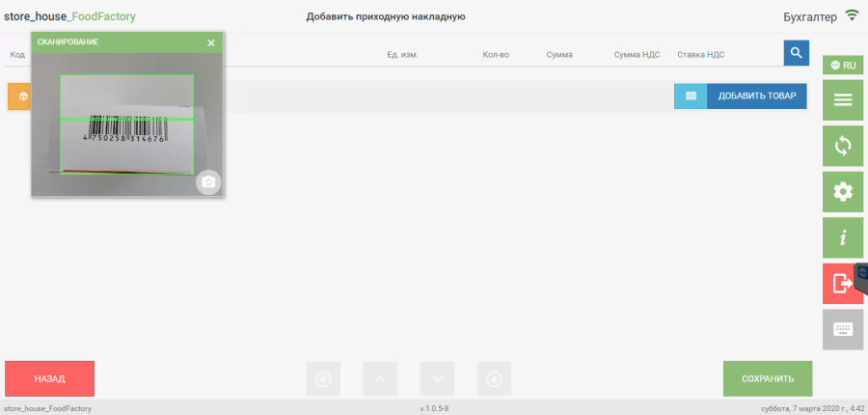
Task: Move up with the chevron-up button
Action: (x=379, y=379)
